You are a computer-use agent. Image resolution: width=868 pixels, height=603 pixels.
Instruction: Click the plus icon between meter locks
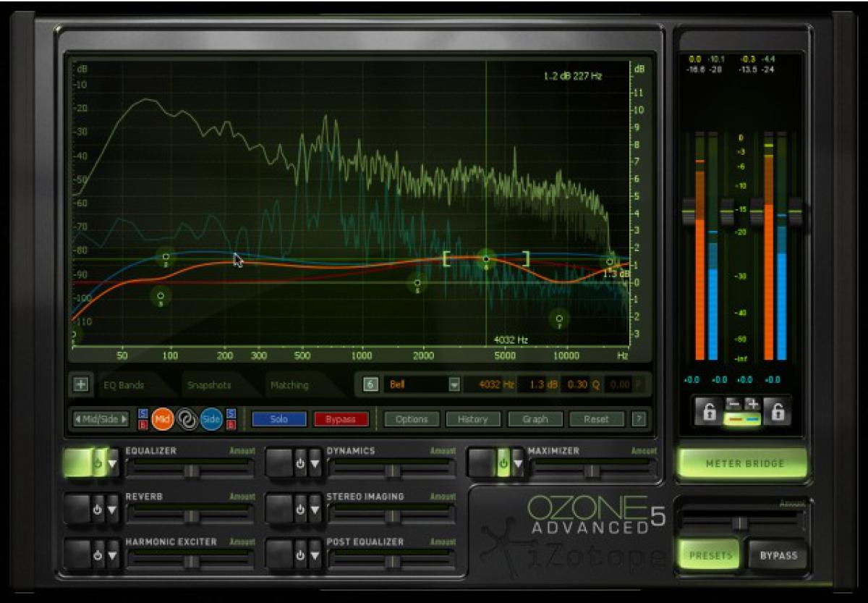pyautogui.click(x=752, y=405)
